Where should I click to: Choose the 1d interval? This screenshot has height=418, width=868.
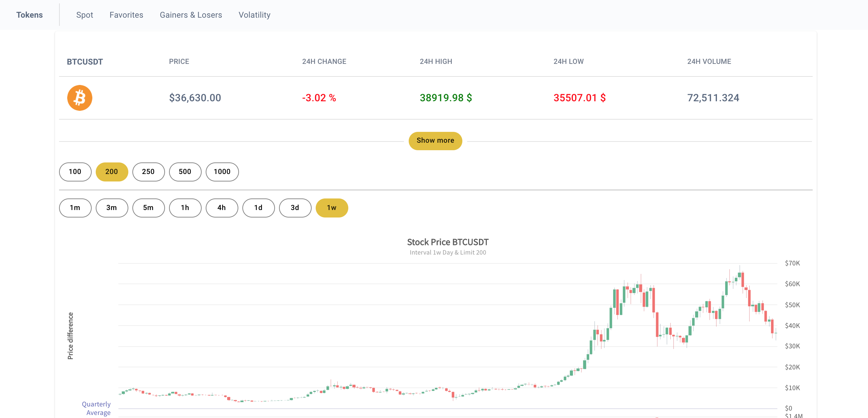click(x=258, y=207)
